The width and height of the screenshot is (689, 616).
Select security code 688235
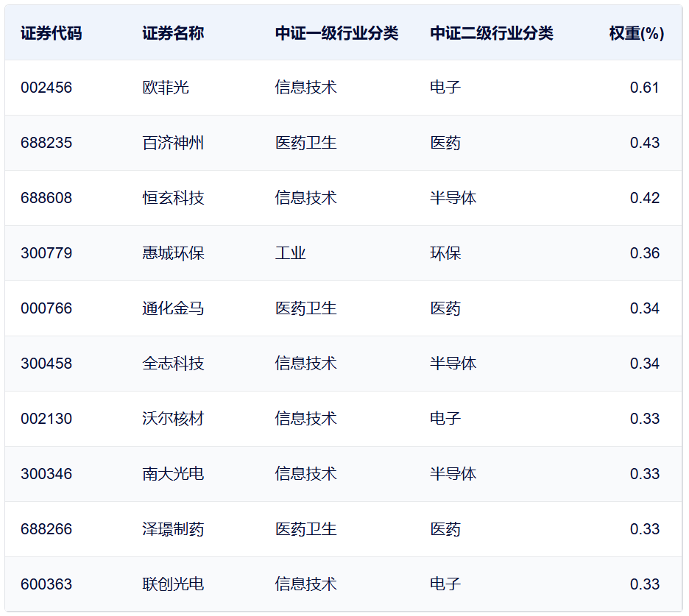pos(46,143)
